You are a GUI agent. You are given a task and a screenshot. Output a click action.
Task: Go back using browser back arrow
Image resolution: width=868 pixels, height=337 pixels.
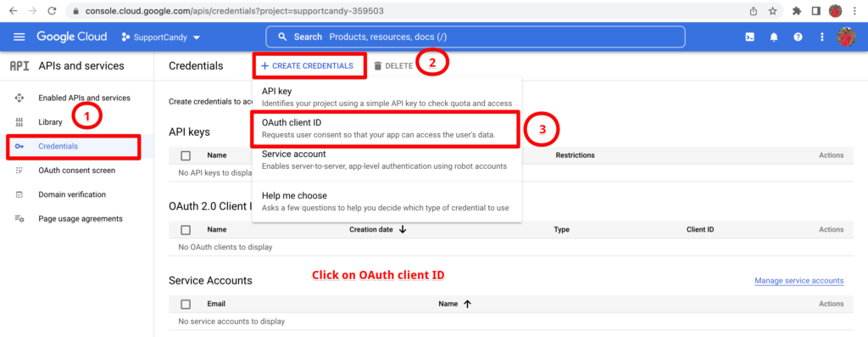pyautogui.click(x=13, y=10)
